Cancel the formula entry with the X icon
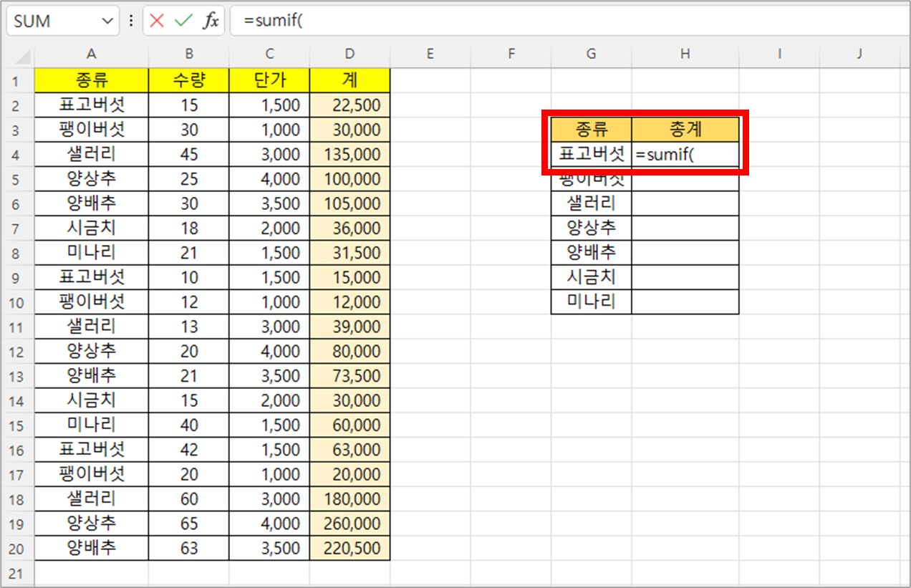The image size is (911, 588). 157,21
